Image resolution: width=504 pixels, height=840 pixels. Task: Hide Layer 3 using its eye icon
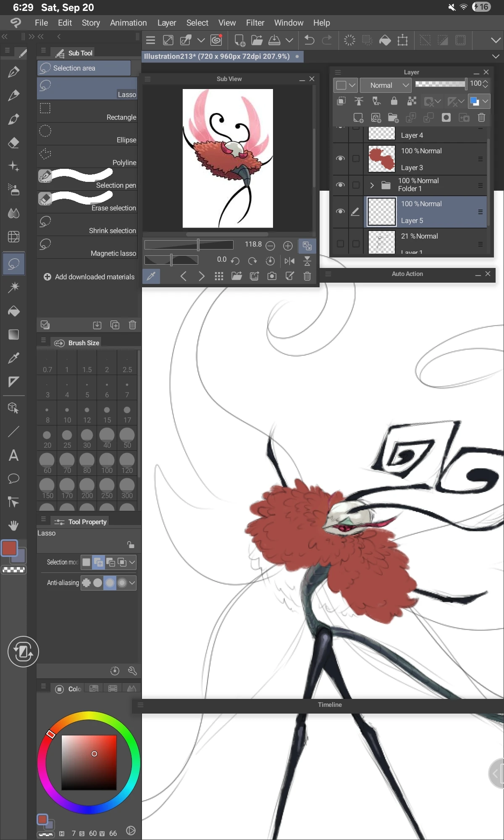tap(341, 158)
